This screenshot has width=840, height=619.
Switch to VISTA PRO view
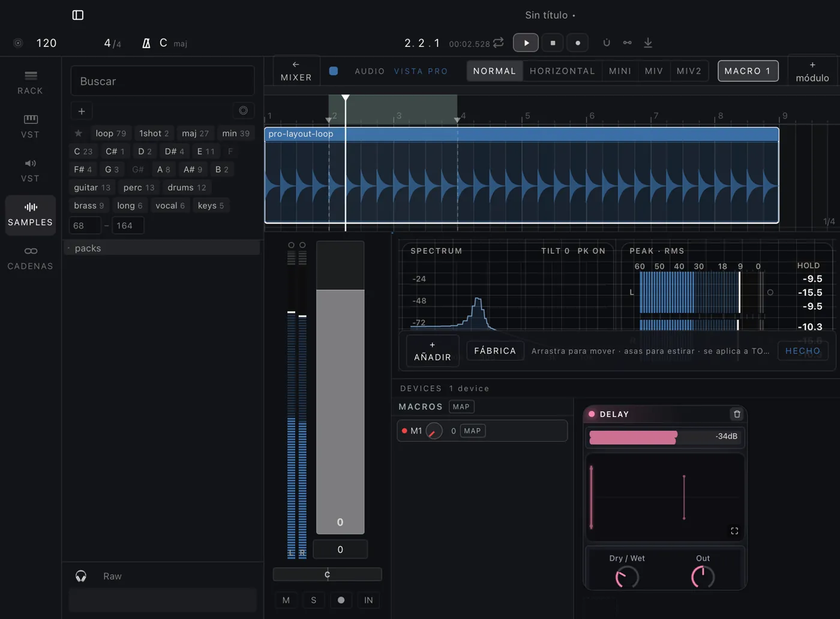pyautogui.click(x=421, y=71)
